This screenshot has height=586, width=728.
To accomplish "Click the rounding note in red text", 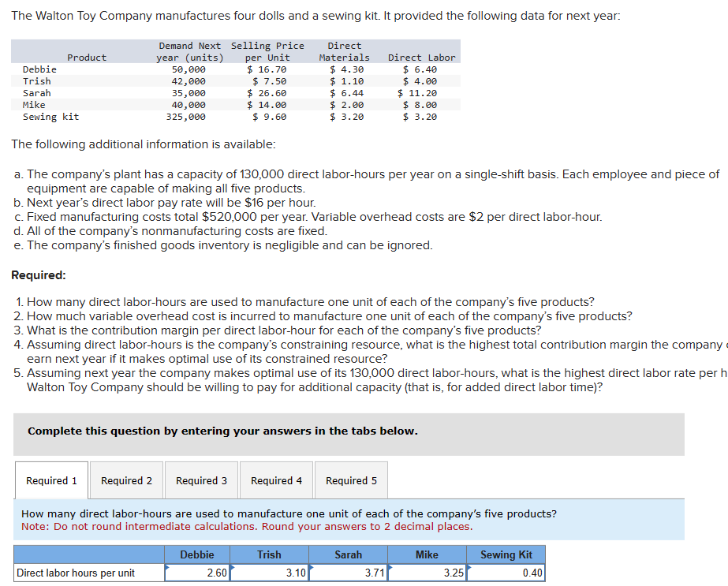I will 247,527.
